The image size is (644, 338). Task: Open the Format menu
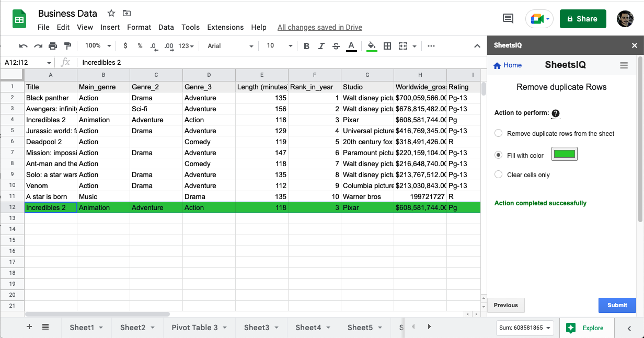139,27
